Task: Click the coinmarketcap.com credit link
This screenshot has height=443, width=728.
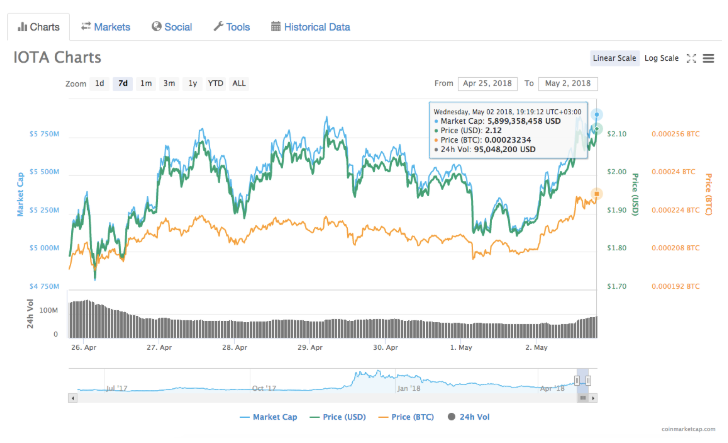Action: tap(689, 429)
